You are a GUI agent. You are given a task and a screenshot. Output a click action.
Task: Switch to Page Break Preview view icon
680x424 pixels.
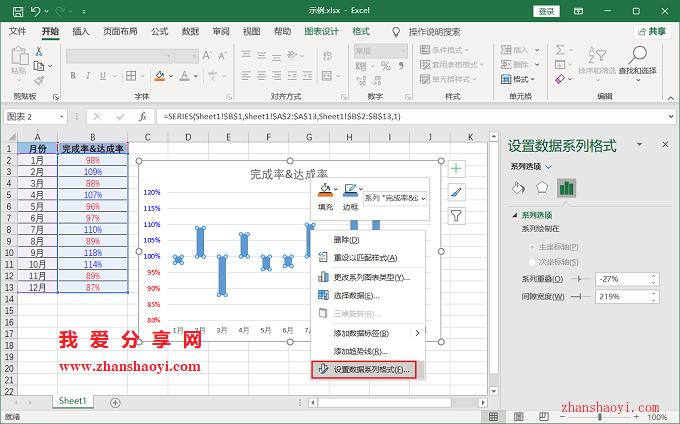click(x=543, y=417)
